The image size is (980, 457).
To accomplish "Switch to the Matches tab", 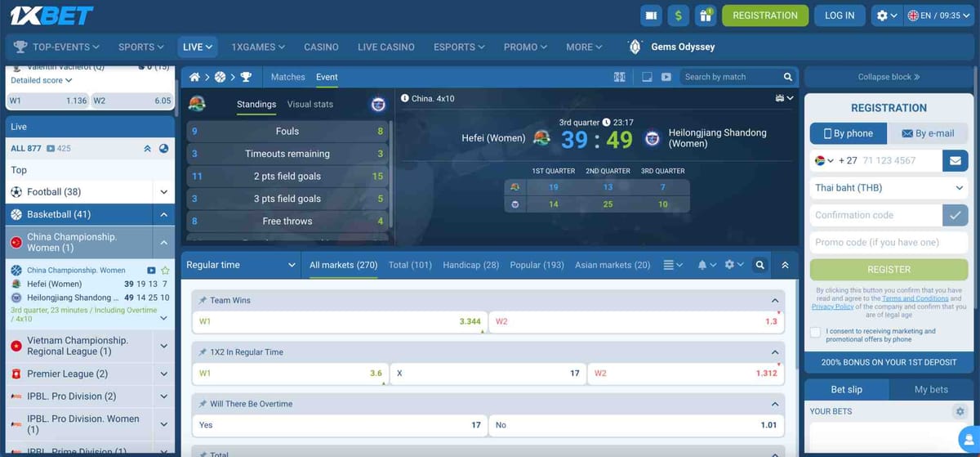I will tap(287, 77).
